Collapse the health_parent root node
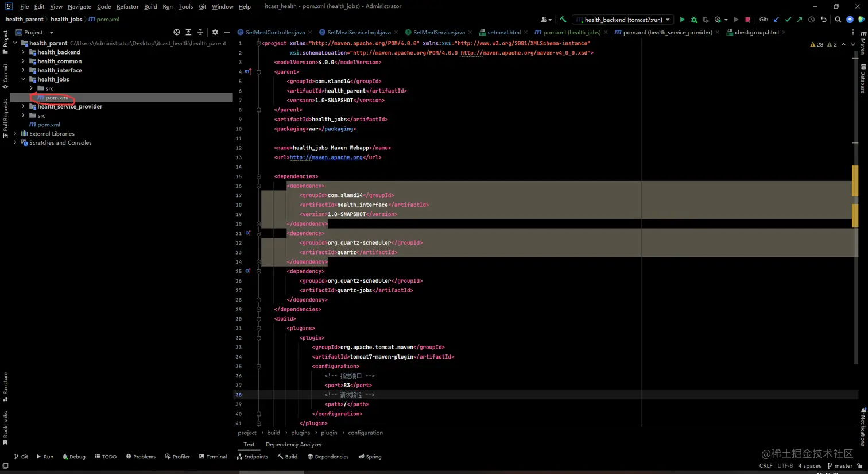Screen dimensions: 868x474 coord(15,43)
